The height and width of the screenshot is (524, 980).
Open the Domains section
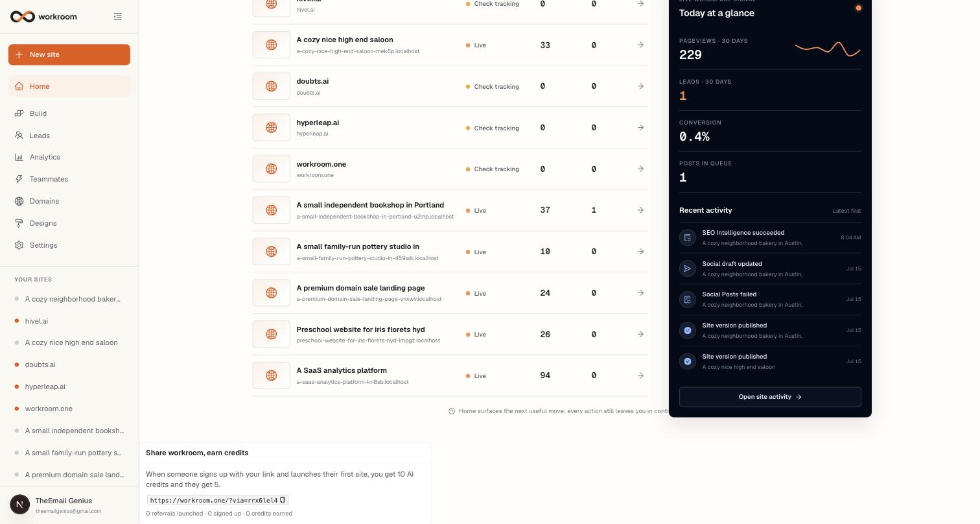click(69, 201)
